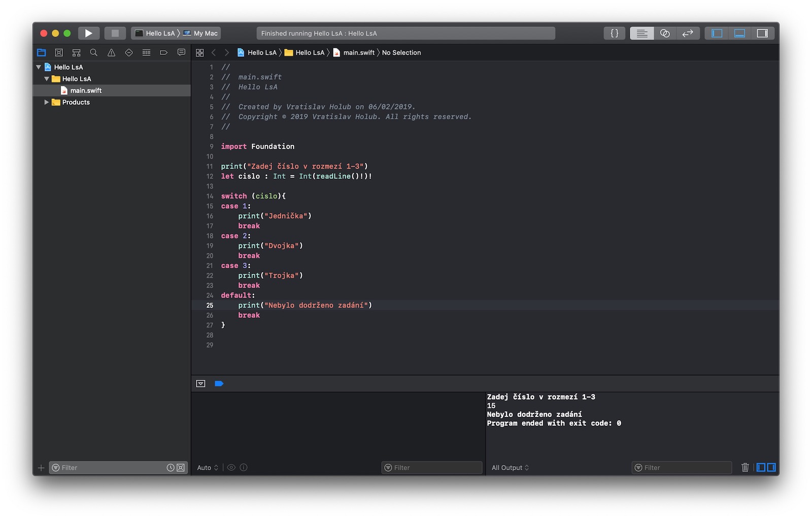
Task: Switch to the Version editor
Action: coord(688,34)
